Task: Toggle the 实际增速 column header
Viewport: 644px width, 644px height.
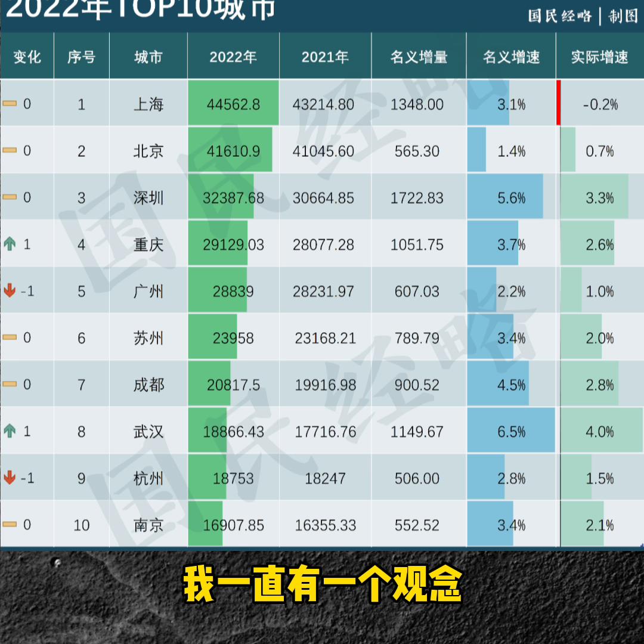Action: pyautogui.click(x=599, y=55)
